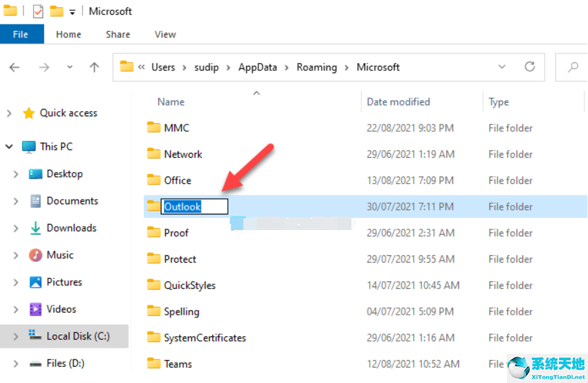This screenshot has width=588, height=383.
Task: Click the New folder icon in title bar
Action: pos(57,12)
